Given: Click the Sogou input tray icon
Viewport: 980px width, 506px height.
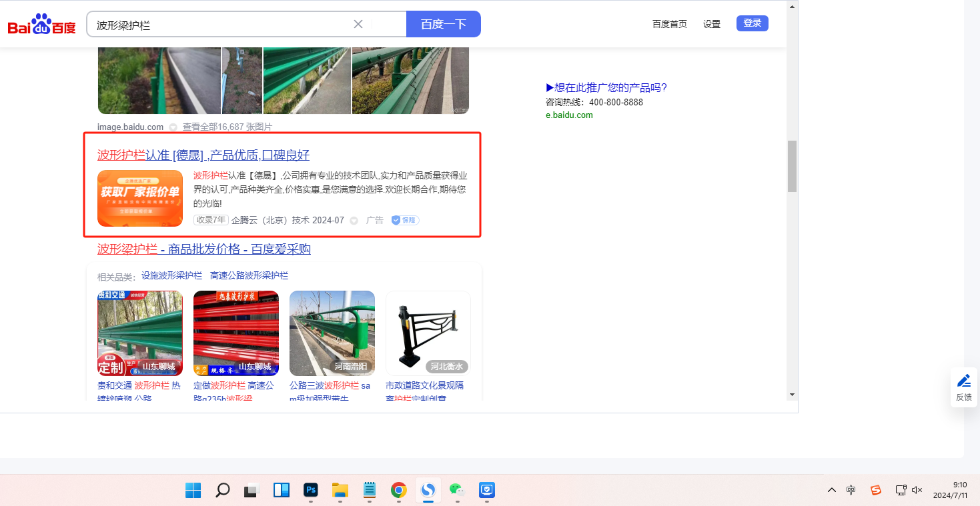Looking at the screenshot, I should (x=876, y=490).
